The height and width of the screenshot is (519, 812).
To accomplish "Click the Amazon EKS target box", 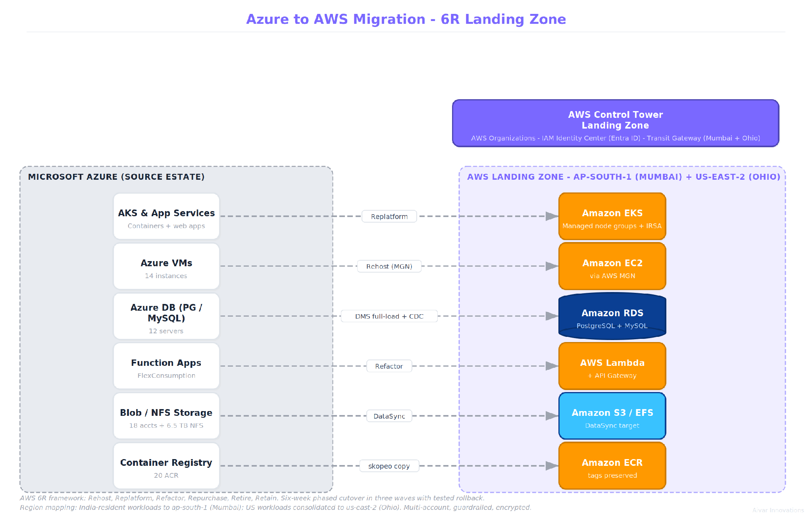I will tap(612, 216).
